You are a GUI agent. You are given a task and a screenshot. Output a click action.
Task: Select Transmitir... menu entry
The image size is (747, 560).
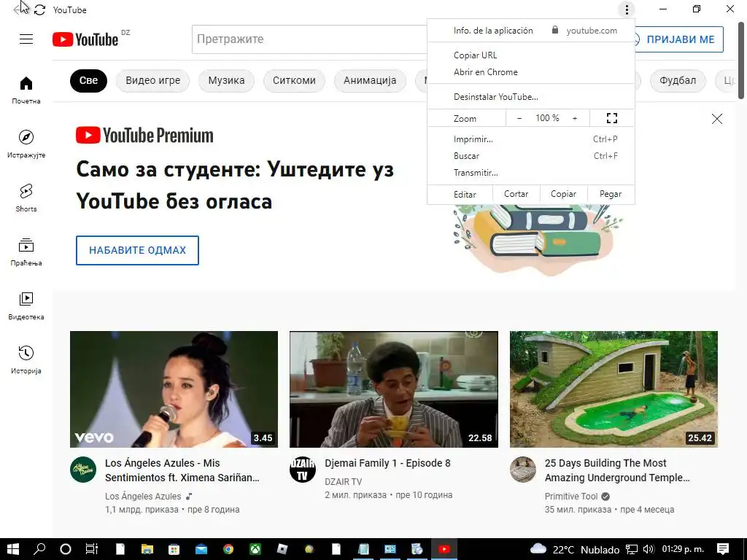531,172
